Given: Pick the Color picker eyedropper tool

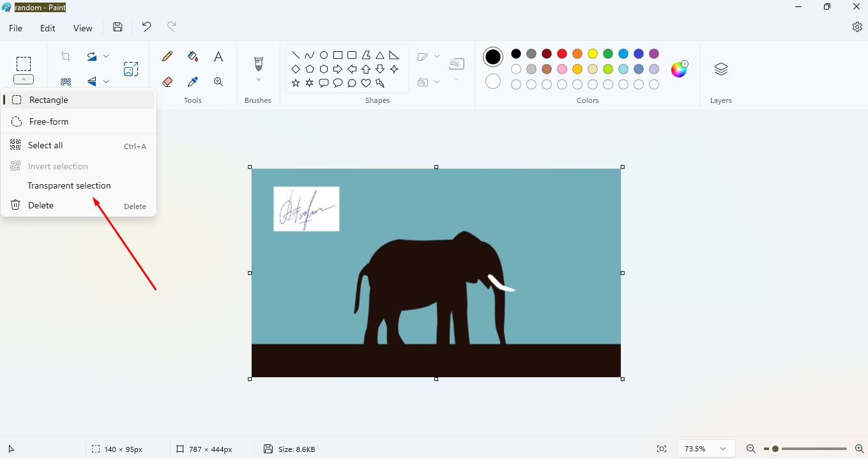Looking at the screenshot, I should pyautogui.click(x=192, y=82).
